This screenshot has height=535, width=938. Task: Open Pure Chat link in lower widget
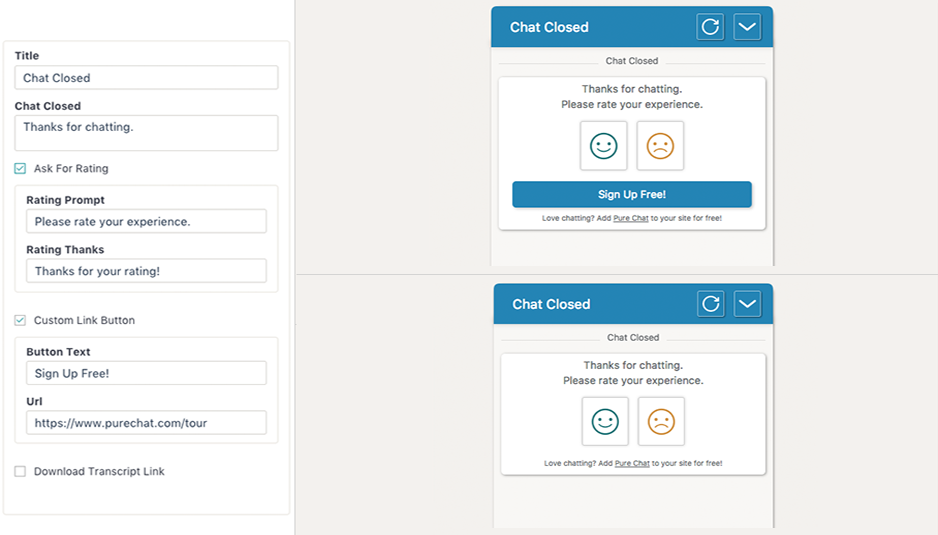pos(632,463)
